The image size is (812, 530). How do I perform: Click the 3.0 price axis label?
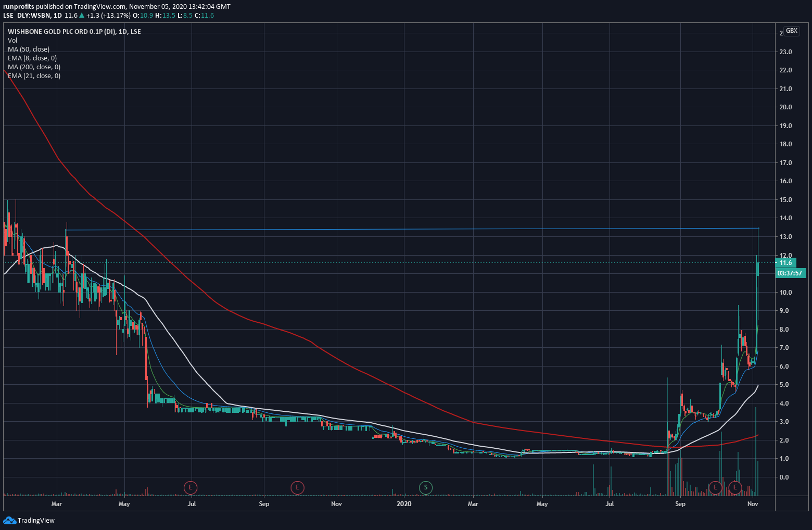[785, 422]
